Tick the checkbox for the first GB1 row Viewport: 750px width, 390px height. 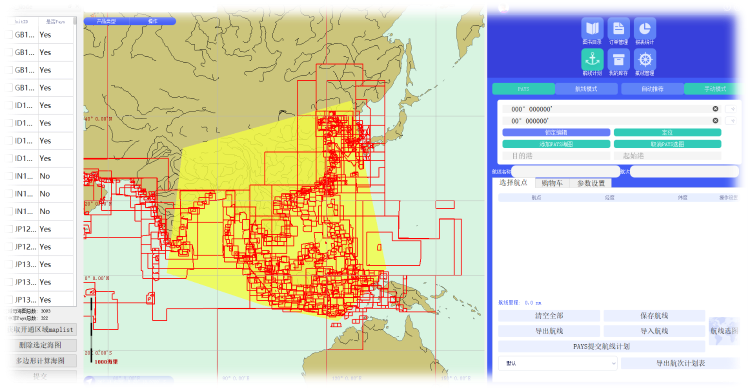tap(10, 35)
